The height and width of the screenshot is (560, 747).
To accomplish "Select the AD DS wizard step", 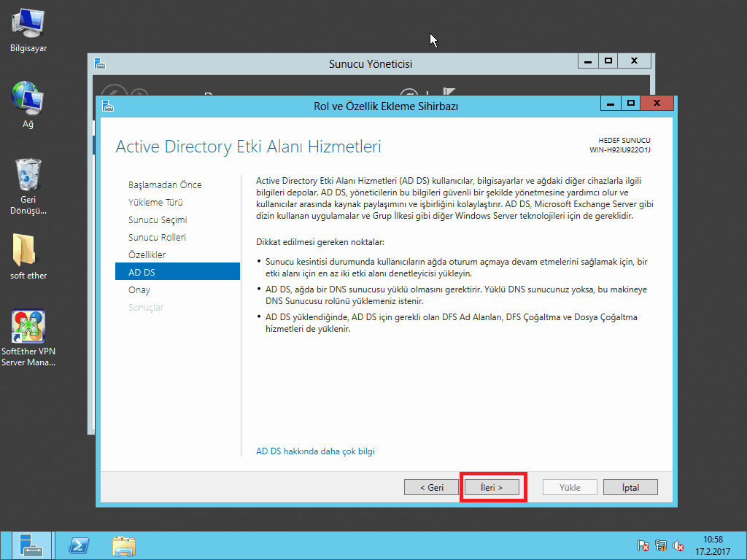I will point(177,272).
